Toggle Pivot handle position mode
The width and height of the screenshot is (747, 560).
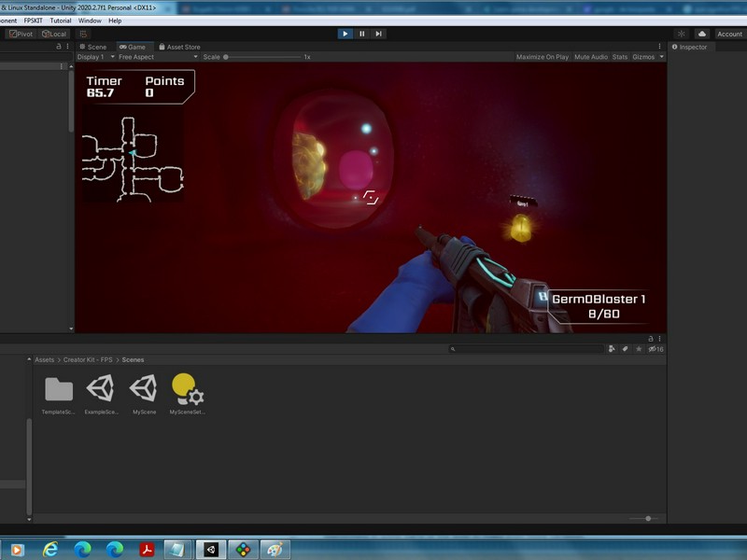click(21, 34)
